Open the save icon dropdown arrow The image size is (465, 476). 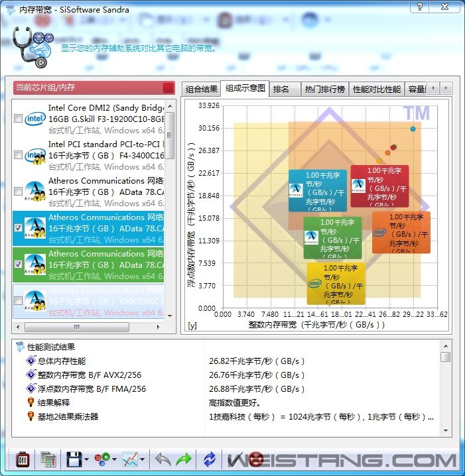[87, 459]
